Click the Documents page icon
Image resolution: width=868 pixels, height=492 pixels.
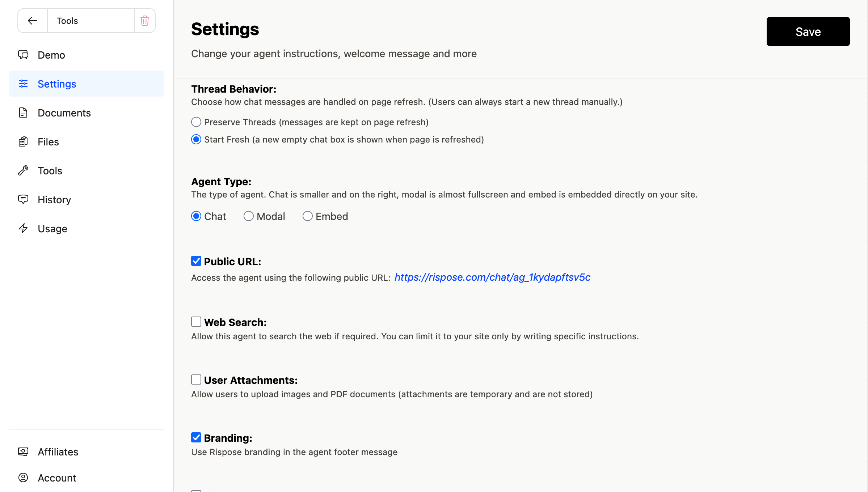point(23,113)
